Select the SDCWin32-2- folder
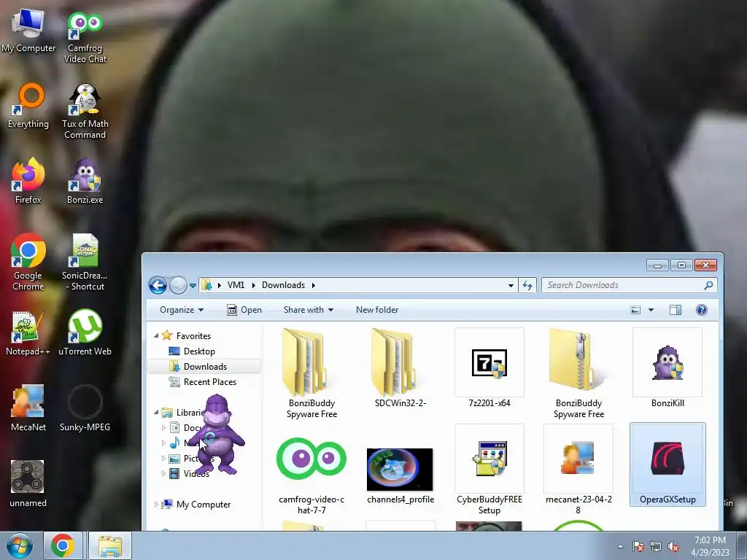 coord(400,368)
